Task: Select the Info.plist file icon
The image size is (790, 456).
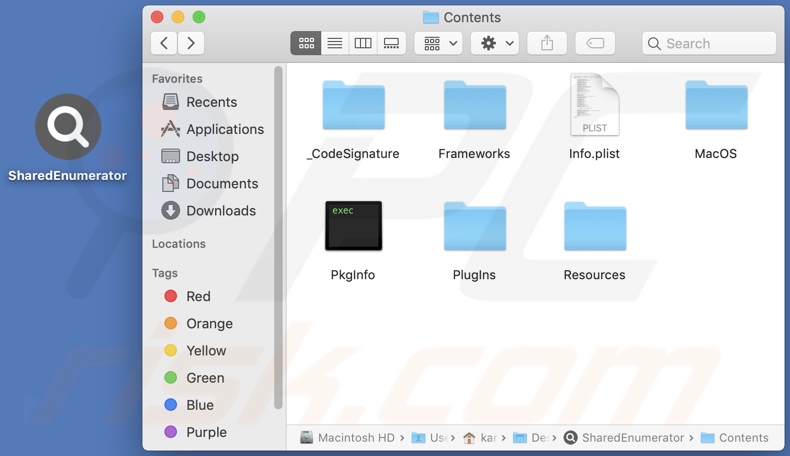Action: [595, 104]
